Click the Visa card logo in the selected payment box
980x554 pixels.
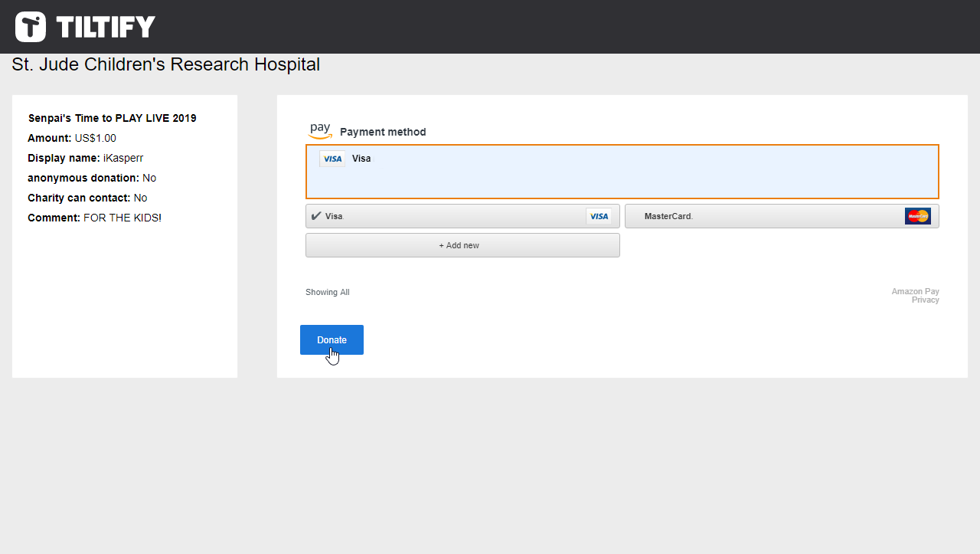coord(332,159)
